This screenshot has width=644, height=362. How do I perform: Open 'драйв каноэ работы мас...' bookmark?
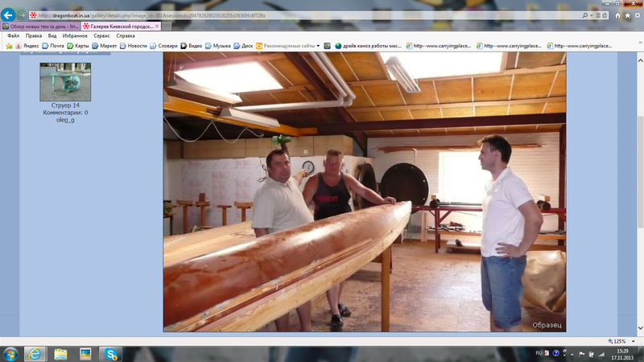point(368,46)
